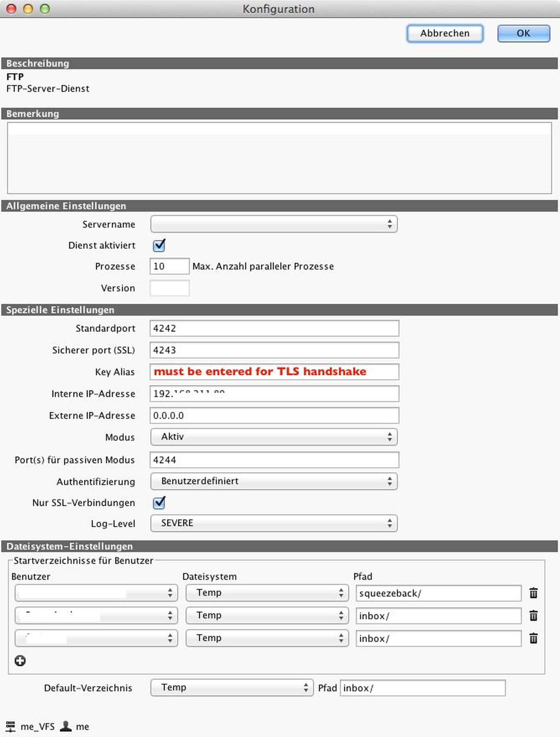Change Modus from Aktiv via its dropdown
560x737 pixels.
coord(273,437)
